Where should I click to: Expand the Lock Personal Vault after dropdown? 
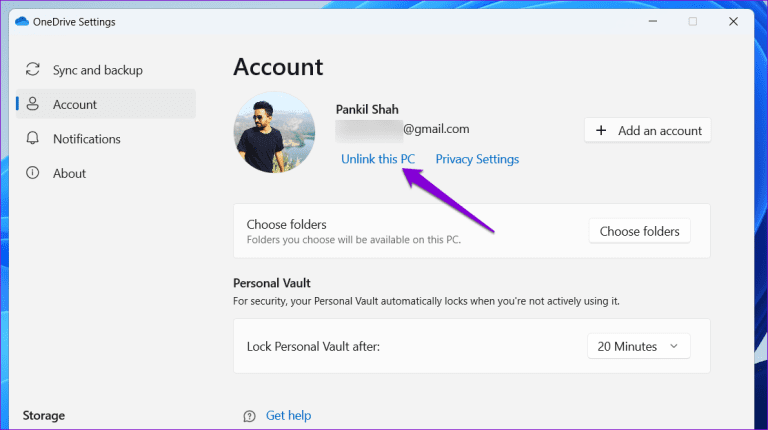point(638,346)
